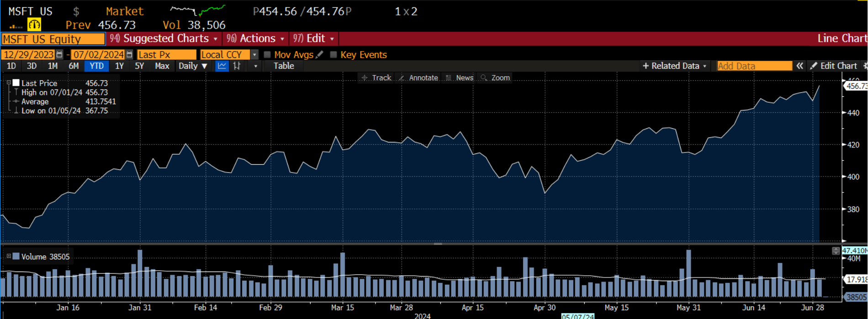Click Low on 01/05/24 legend row
The height and width of the screenshot is (319, 868).
(61, 111)
